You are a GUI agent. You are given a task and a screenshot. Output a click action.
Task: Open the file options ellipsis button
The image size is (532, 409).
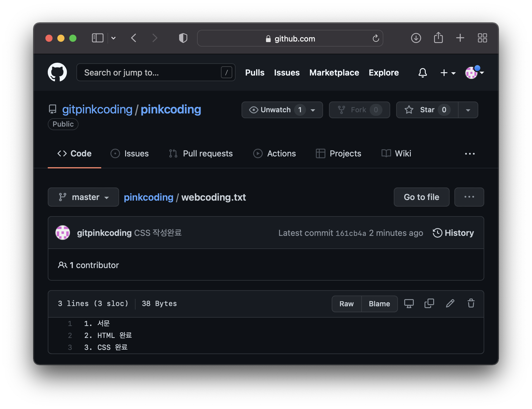click(469, 197)
